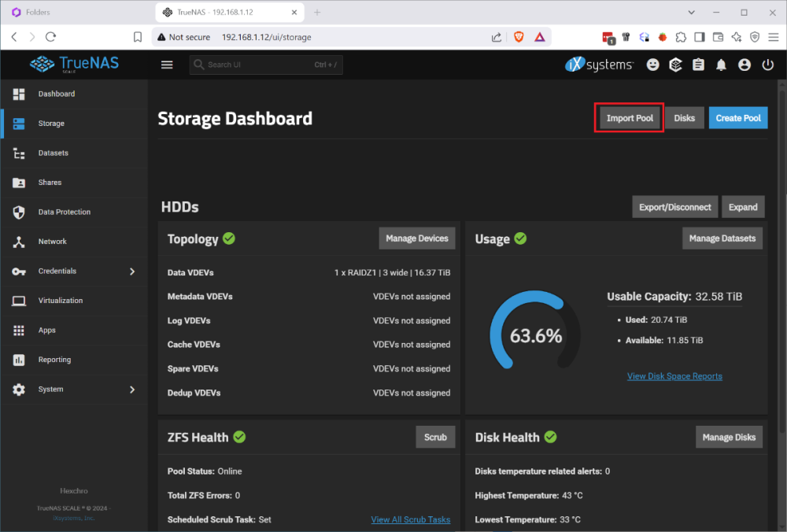Click the Brave Shields icon in address bar
Image resolution: width=787 pixels, height=532 pixels.
click(x=519, y=37)
